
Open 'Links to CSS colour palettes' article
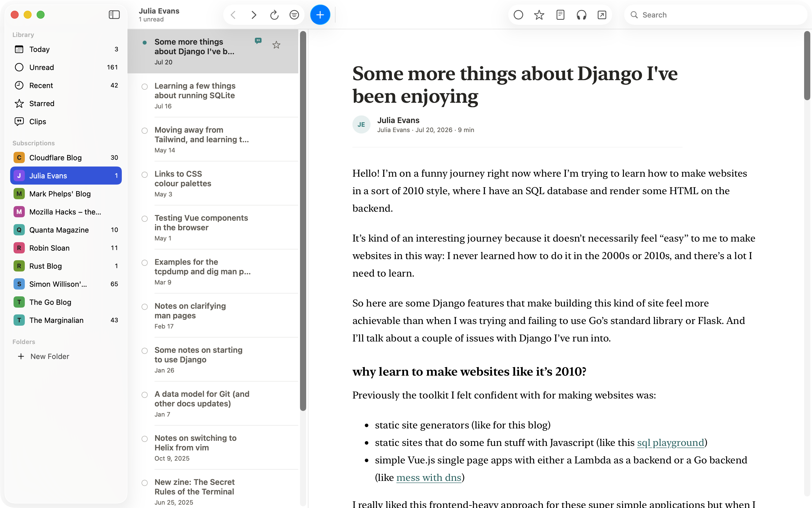coord(213,183)
